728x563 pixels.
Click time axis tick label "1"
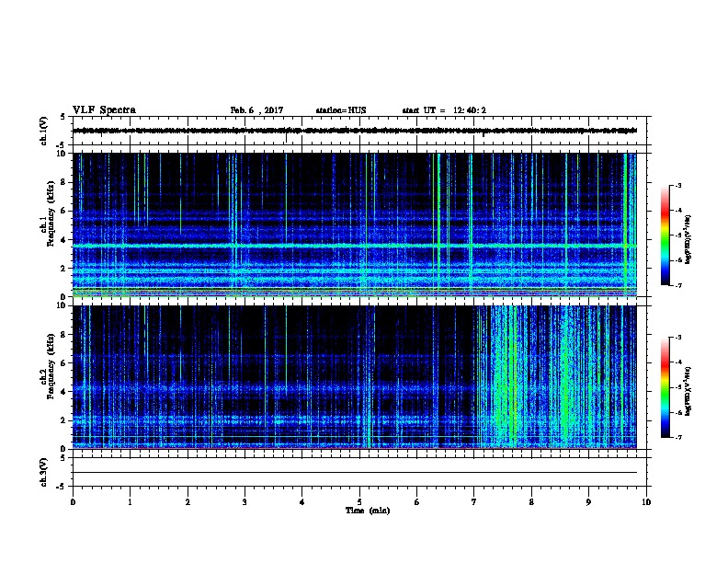[130, 502]
